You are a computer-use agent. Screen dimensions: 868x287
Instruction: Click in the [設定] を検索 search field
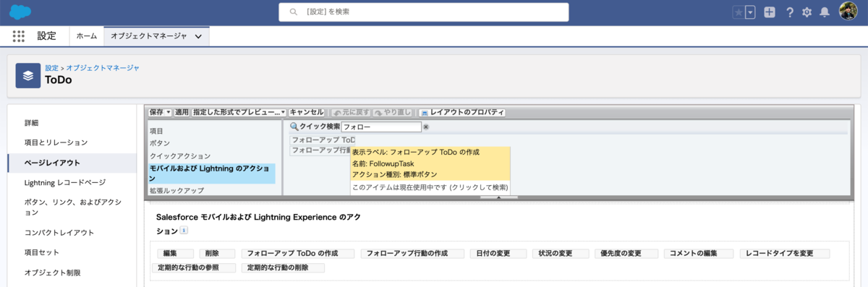tap(424, 12)
